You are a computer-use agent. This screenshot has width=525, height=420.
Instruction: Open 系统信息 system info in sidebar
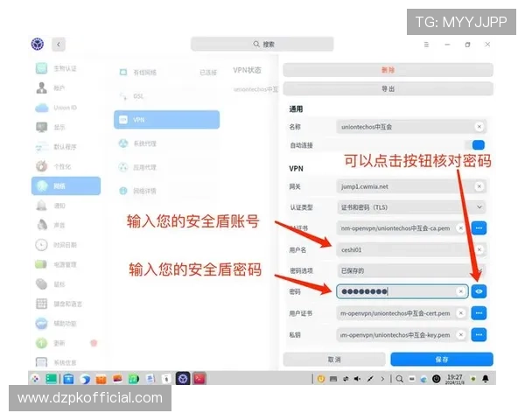pos(66,362)
